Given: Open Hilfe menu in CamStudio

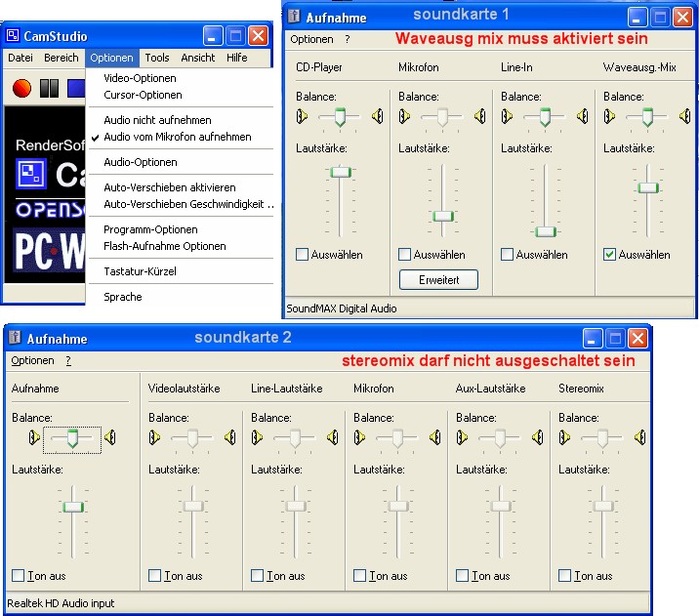Looking at the screenshot, I should click(236, 58).
